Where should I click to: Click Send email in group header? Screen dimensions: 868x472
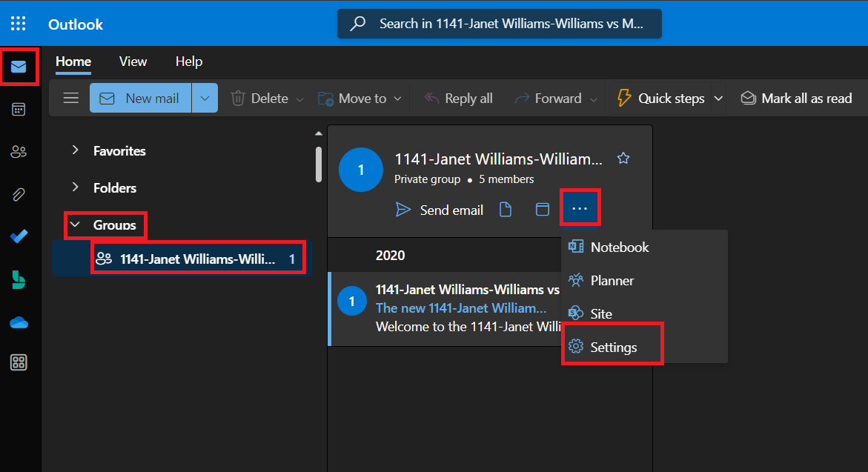[440, 210]
